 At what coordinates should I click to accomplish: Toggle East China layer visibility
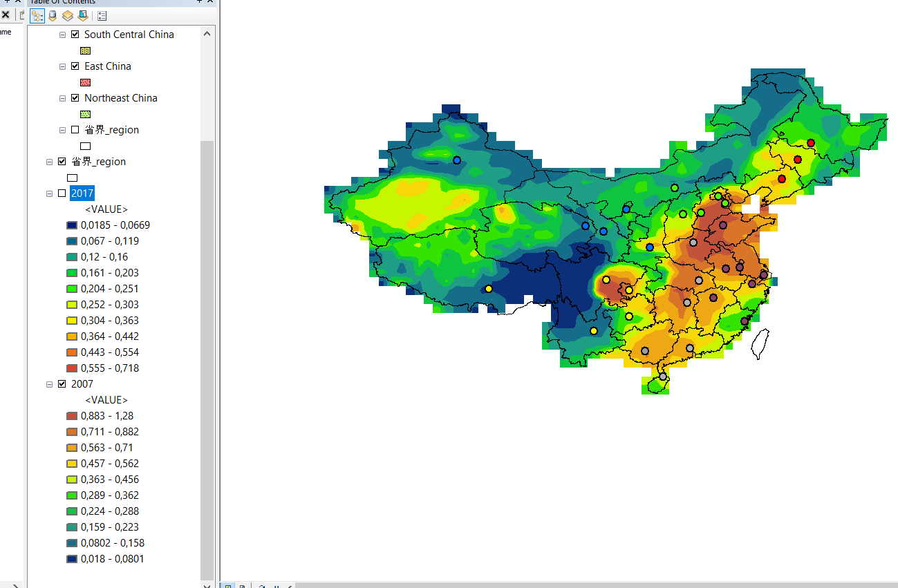click(x=75, y=66)
